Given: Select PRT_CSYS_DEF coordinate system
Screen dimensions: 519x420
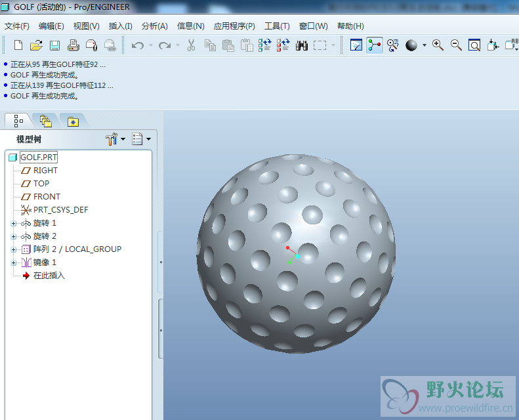Looking at the screenshot, I should pos(60,210).
